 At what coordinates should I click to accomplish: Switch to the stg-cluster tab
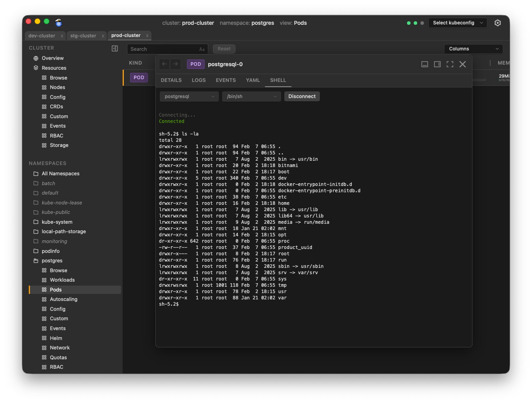click(x=83, y=36)
